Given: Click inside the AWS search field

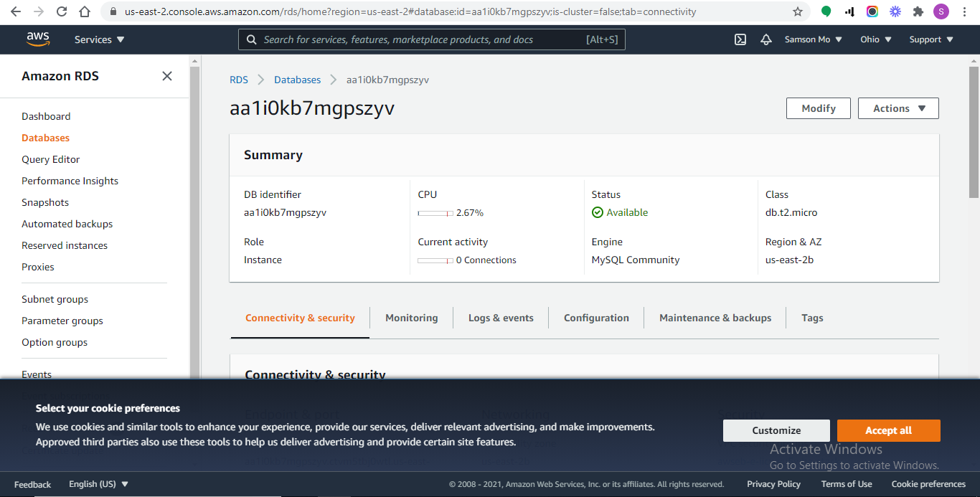Looking at the screenshot, I should click(430, 39).
